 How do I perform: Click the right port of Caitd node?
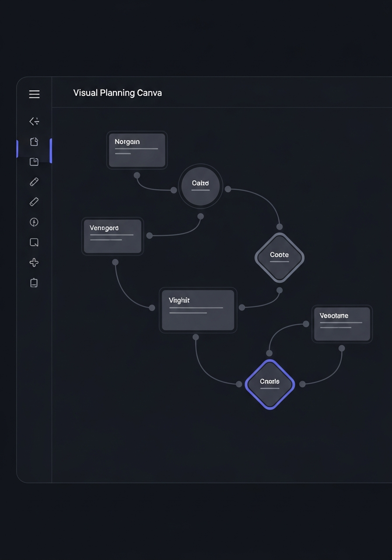[x=228, y=189]
